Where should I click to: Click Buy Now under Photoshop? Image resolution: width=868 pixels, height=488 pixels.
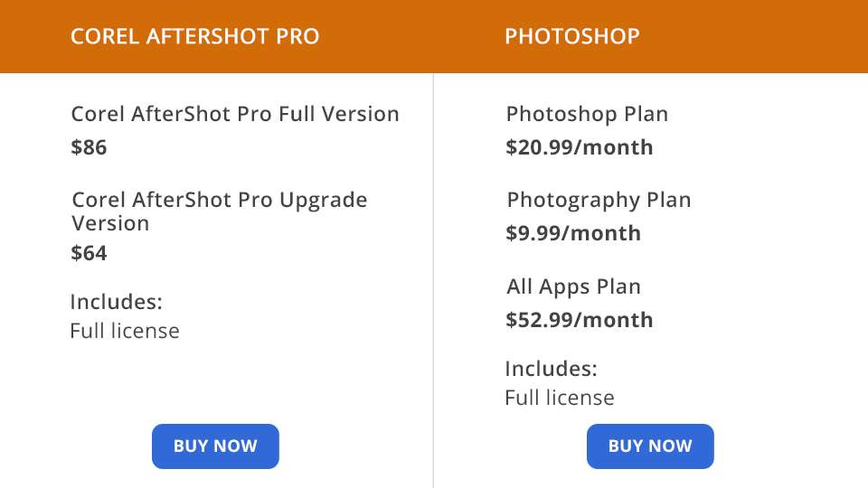pos(650,446)
